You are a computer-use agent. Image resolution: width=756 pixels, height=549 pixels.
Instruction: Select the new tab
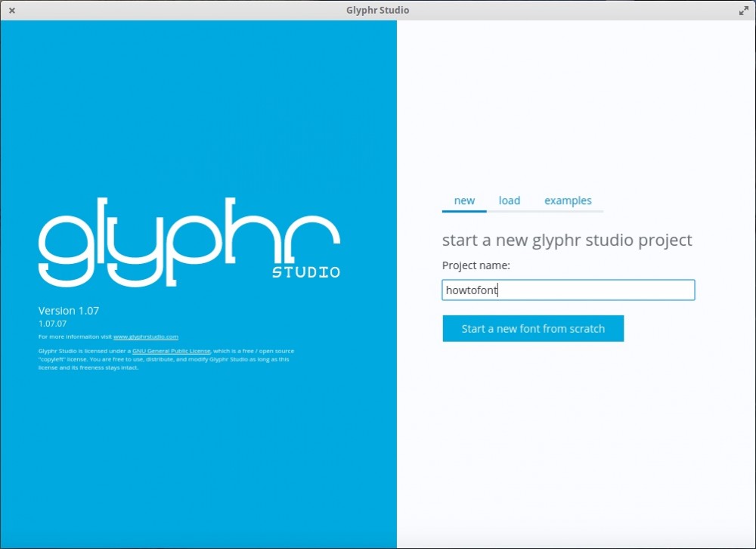tap(464, 200)
